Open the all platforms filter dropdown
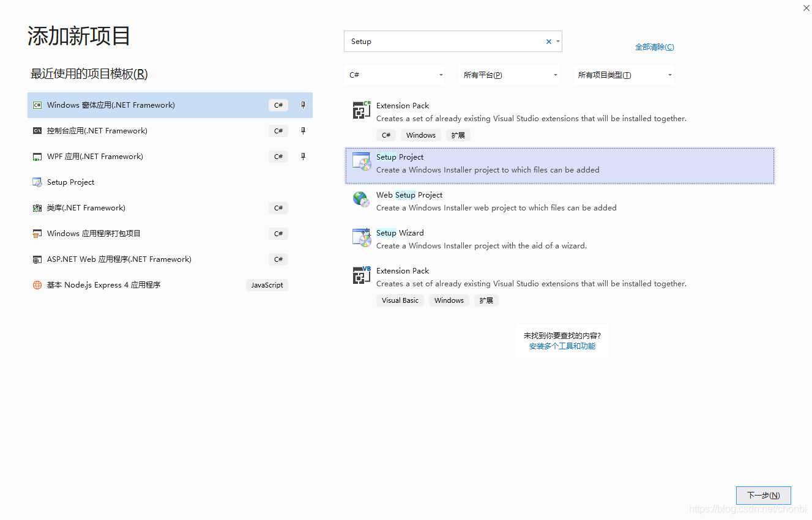Viewport: 812px width, 520px height. [x=510, y=75]
